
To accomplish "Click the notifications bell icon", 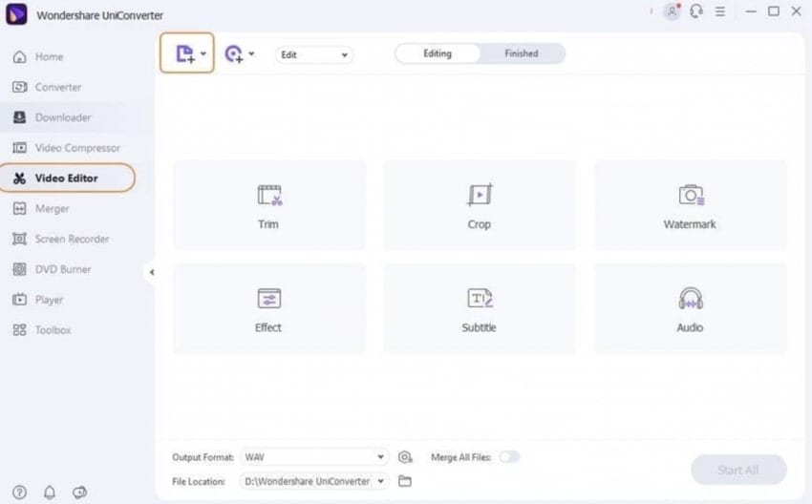I will [50, 493].
